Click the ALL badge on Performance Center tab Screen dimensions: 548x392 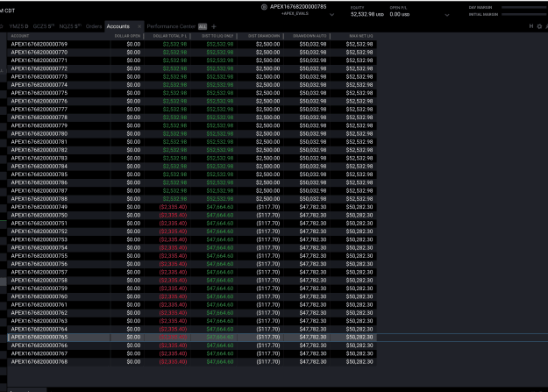[203, 26]
